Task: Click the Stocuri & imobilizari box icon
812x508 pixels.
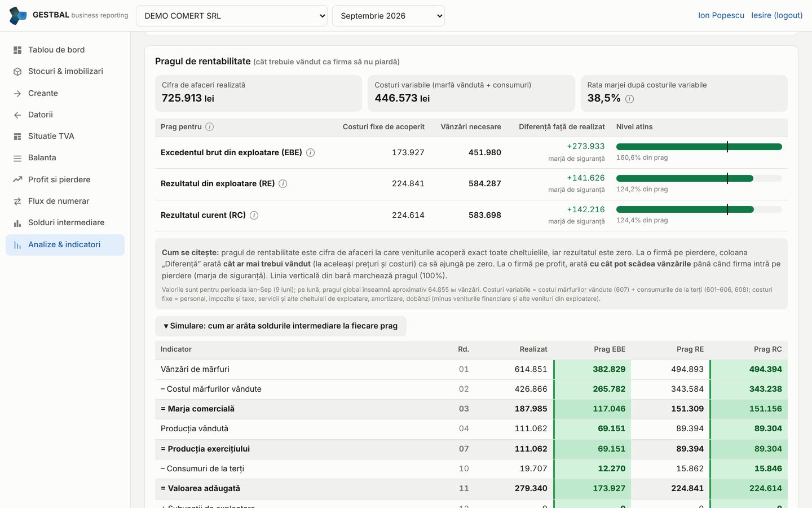Action: (17, 72)
